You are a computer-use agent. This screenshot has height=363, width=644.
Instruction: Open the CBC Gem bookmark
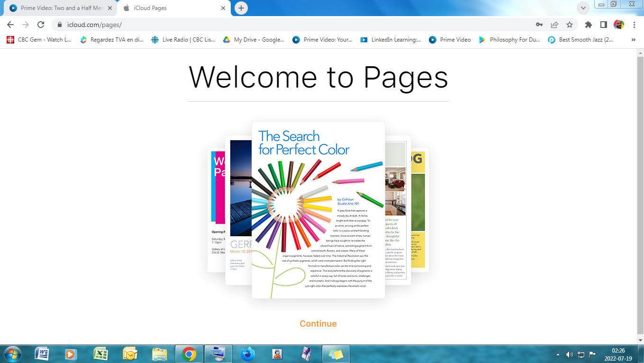39,40
